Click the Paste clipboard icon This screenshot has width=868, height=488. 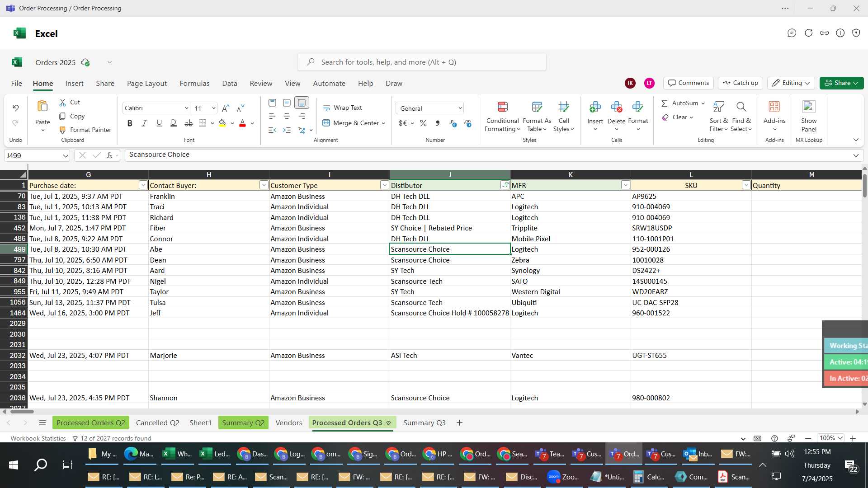tap(42, 107)
